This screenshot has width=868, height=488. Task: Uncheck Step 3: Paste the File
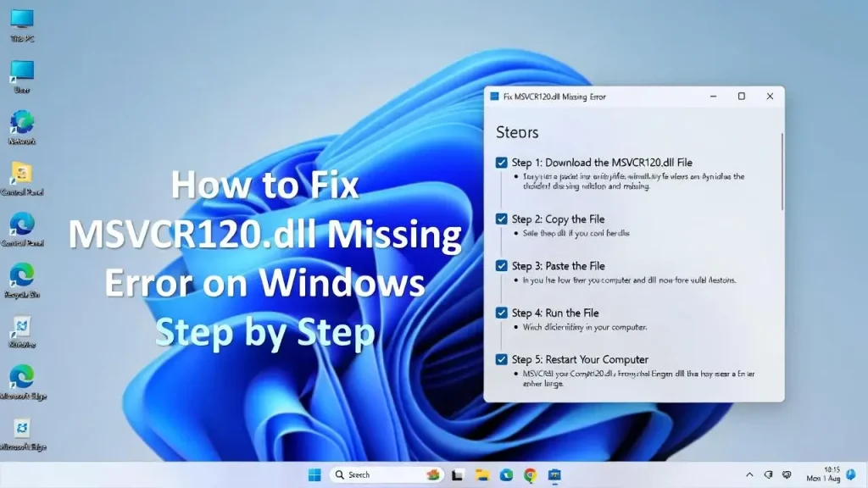pyautogui.click(x=500, y=265)
